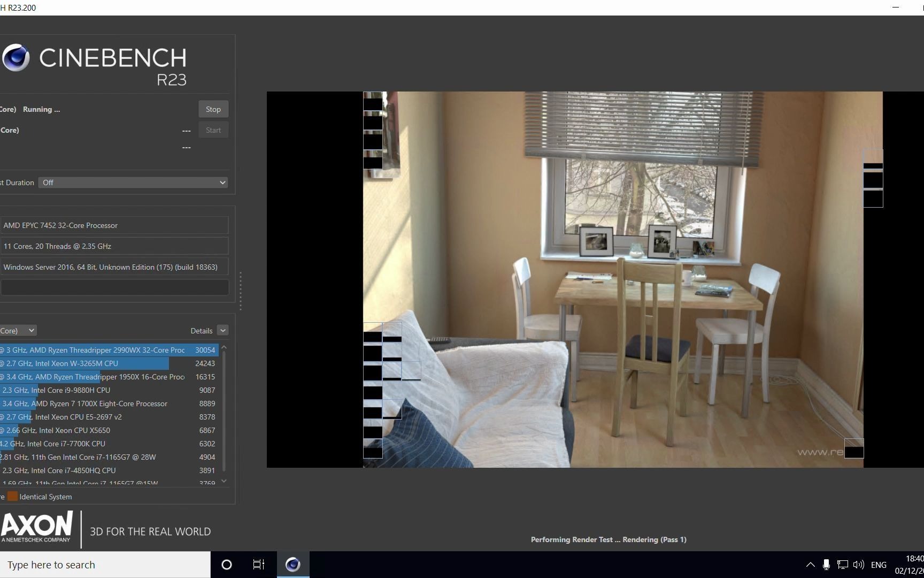Viewport: 924px width, 578px height.
Task: Select Intel Xeon W-3265M ranking row
Action: pyautogui.click(x=109, y=363)
